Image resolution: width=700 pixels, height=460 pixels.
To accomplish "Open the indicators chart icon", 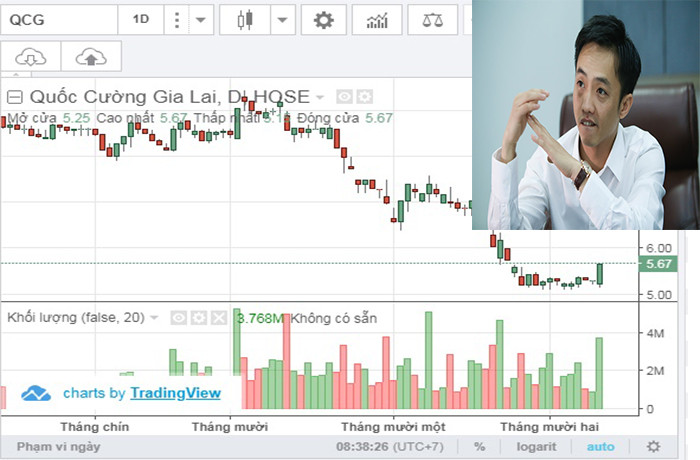I will tap(377, 20).
